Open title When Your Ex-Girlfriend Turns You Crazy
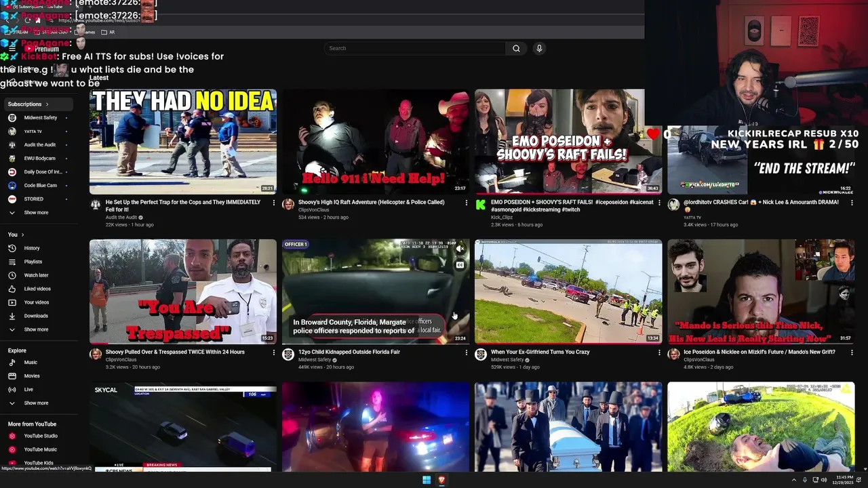 tap(540, 352)
